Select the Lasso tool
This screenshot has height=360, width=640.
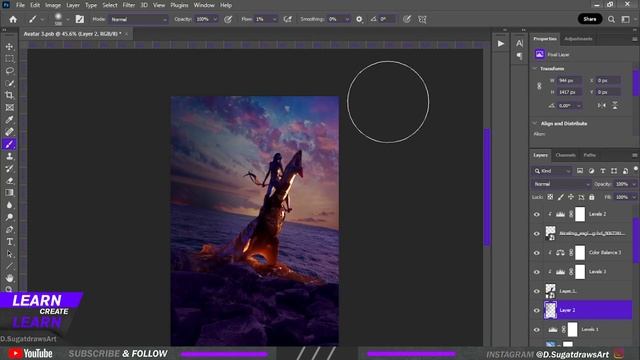point(9,71)
